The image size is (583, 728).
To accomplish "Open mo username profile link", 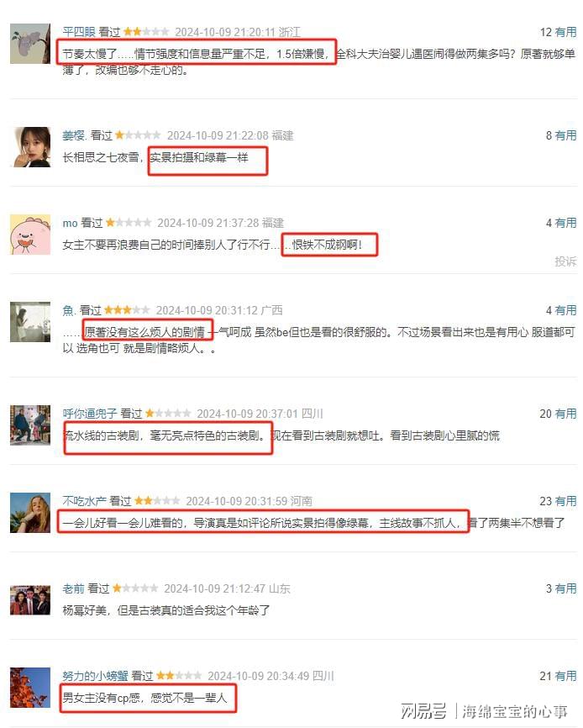I will pos(70,224).
